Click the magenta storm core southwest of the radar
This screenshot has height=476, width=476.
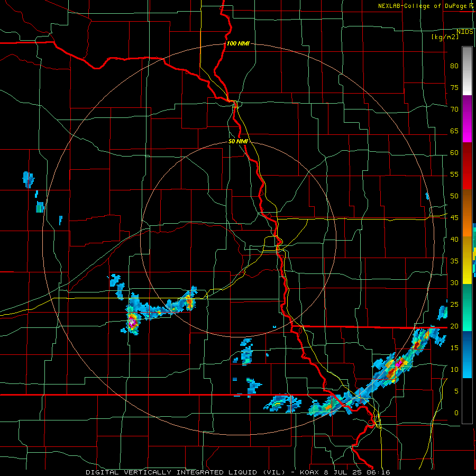click(132, 323)
